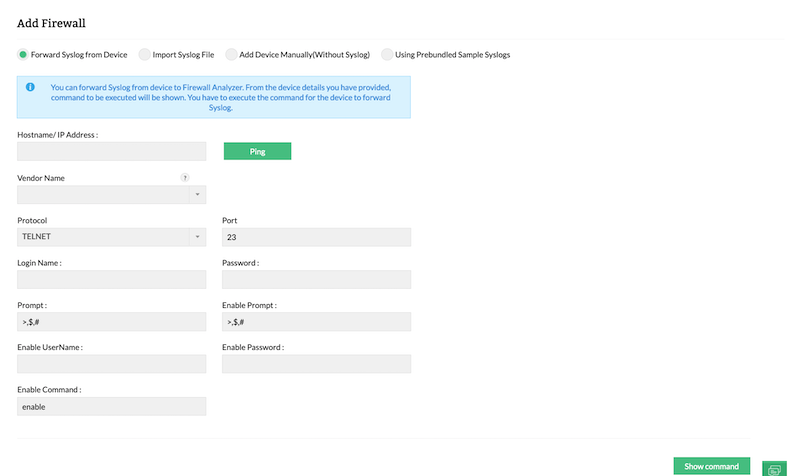797x476 pixels.
Task: Focus the Hostname/IP Address field
Action: pos(111,152)
